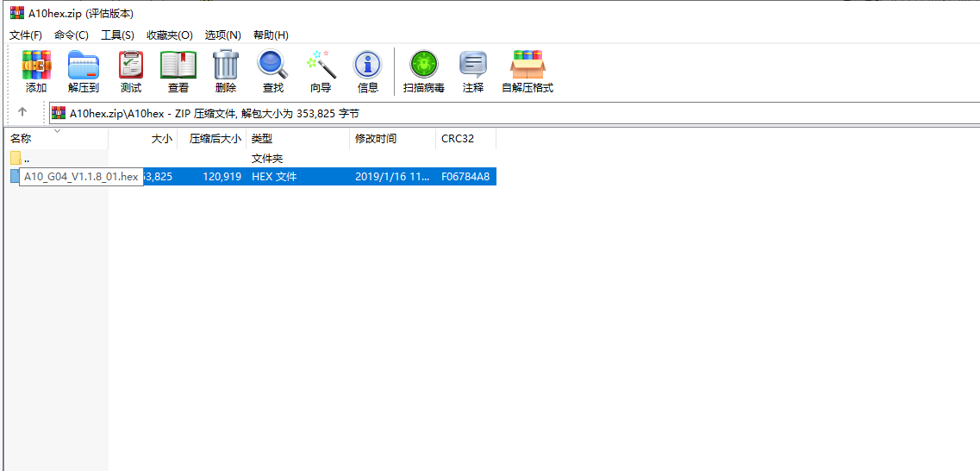Click the 删除 (Delete) trash can icon
Screen dimensions: 980x471
226,72
